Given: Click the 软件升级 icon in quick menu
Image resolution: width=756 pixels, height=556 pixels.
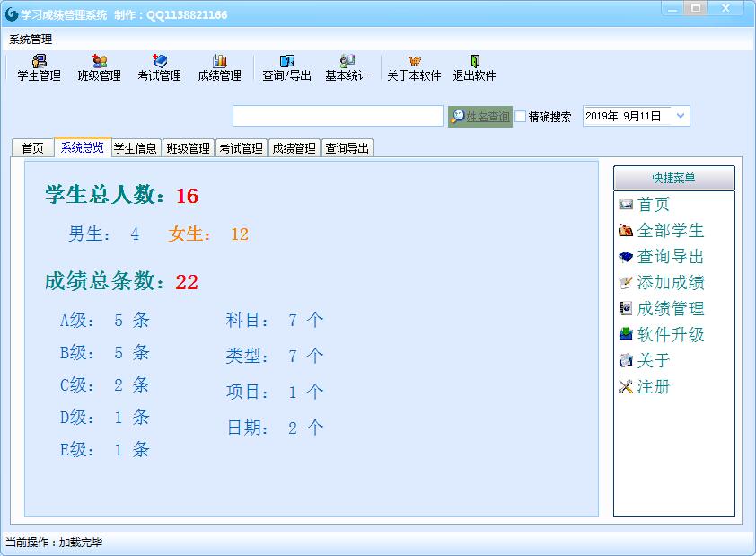Looking at the screenshot, I should point(626,334).
